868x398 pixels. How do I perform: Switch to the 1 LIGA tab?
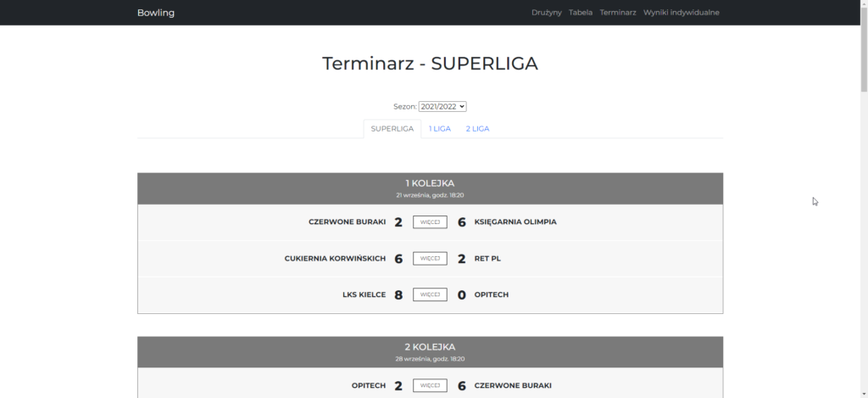tap(440, 129)
